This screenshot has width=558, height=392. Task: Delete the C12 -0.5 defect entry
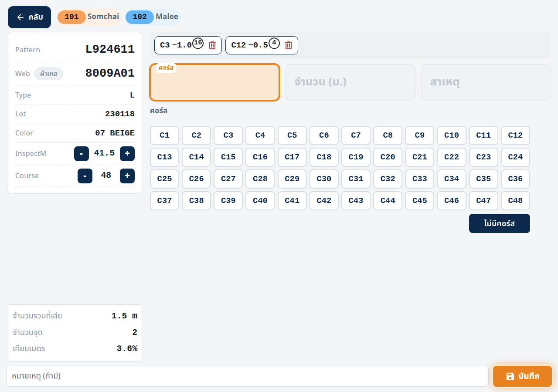point(289,45)
